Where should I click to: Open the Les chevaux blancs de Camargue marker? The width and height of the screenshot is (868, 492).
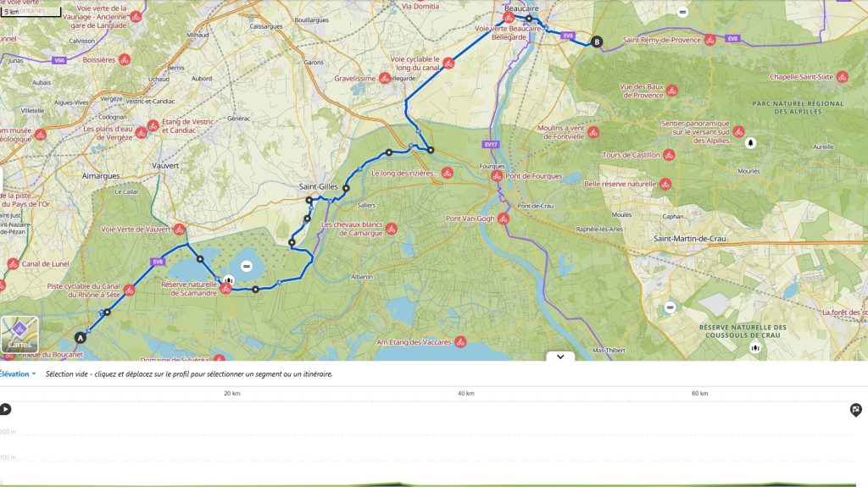(392, 229)
